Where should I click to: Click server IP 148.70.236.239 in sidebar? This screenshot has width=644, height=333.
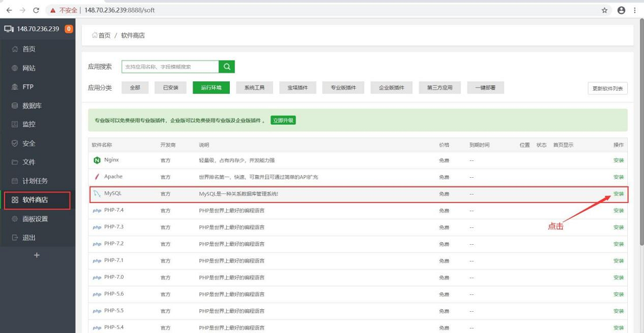pos(38,29)
